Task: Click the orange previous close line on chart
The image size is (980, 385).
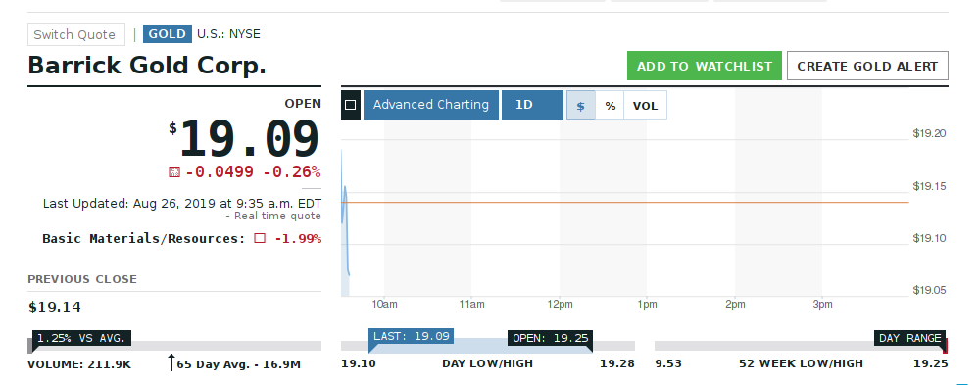Action: (x=625, y=202)
